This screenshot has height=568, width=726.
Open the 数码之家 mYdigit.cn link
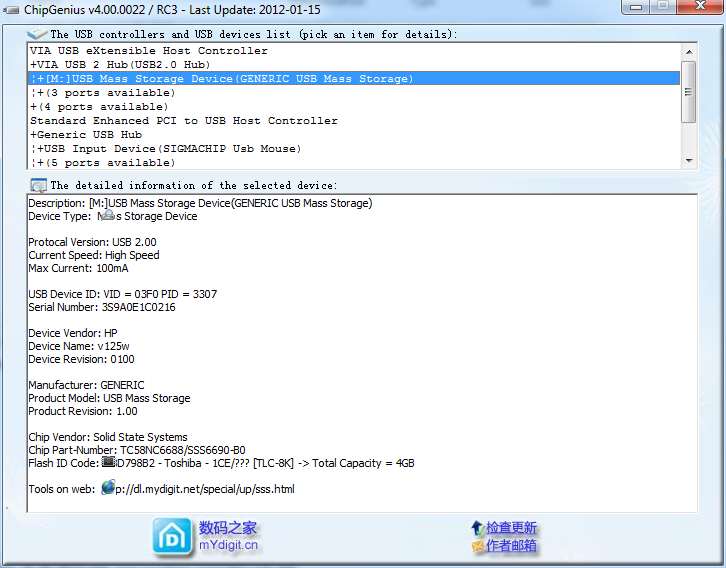click(228, 536)
